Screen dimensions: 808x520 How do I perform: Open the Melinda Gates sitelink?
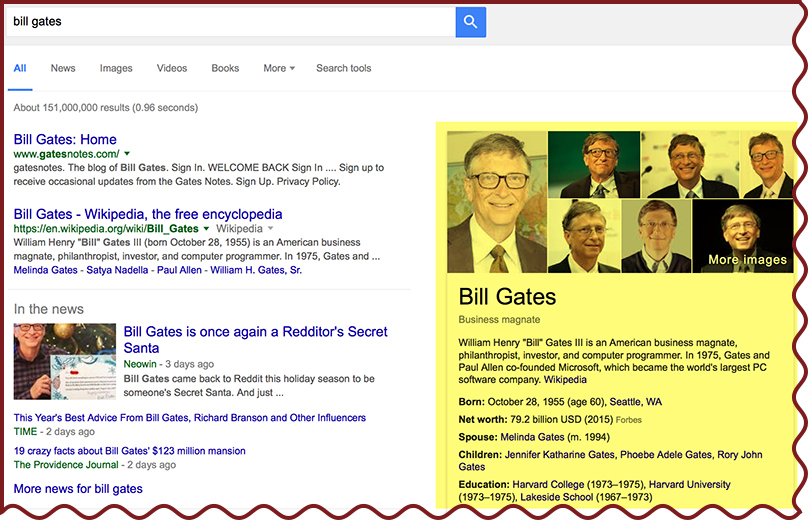pyautogui.click(x=45, y=270)
